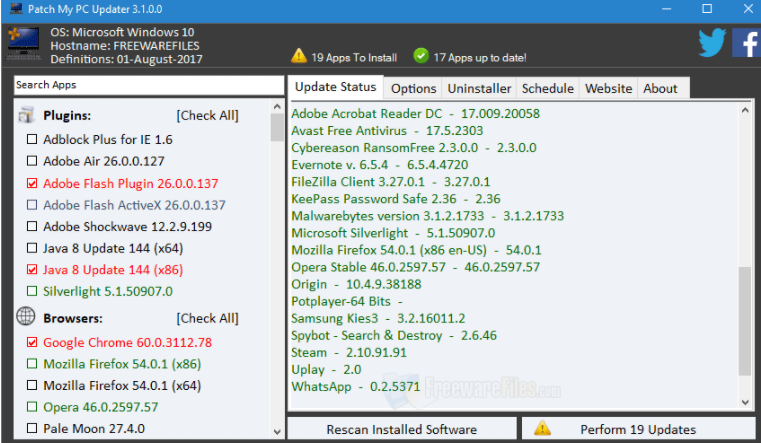761x443 pixels.
Task: Uncheck Google Chrome 60.0.3112.78
Action: point(32,342)
